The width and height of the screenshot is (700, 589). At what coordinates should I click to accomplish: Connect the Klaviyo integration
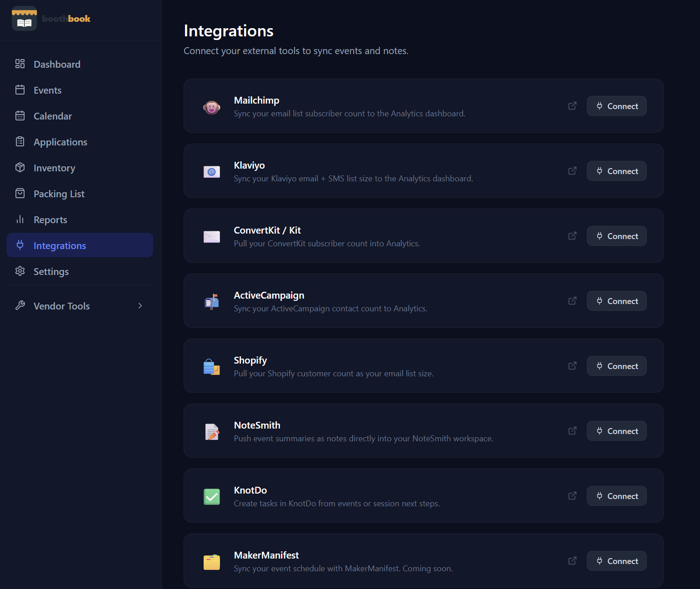(616, 171)
